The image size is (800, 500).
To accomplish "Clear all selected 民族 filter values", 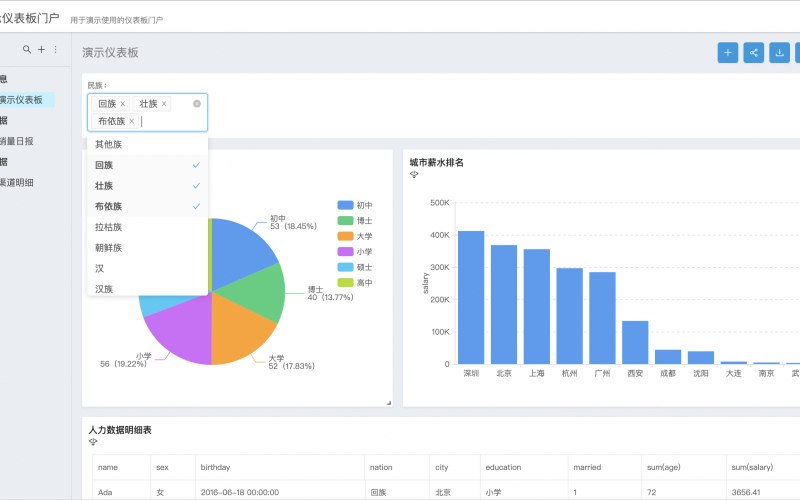I will pos(197,104).
